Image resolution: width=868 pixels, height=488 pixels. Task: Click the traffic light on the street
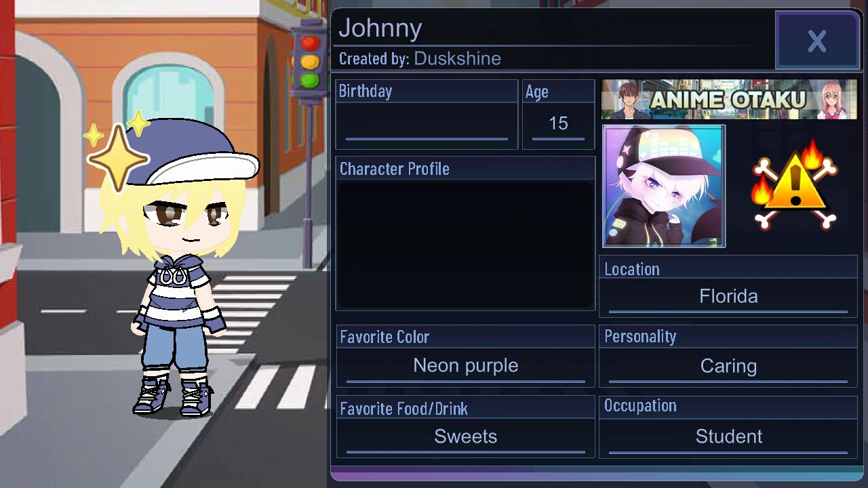pyautogui.click(x=309, y=61)
